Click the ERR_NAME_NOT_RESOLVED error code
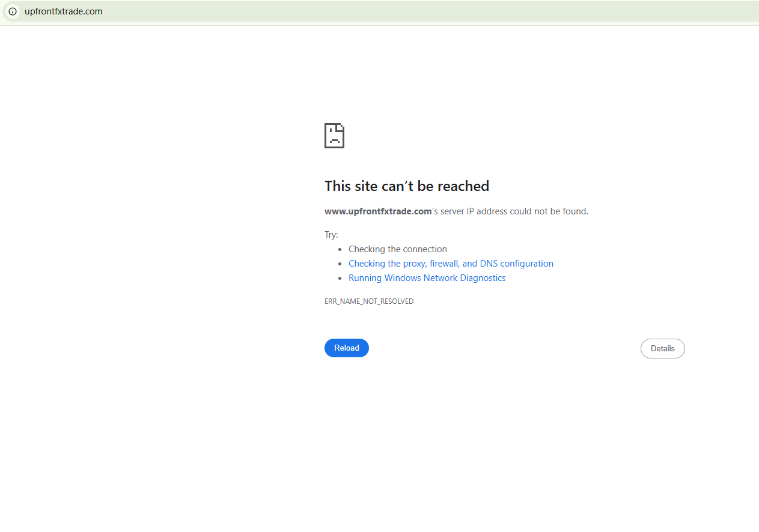759x532 pixels. (369, 301)
